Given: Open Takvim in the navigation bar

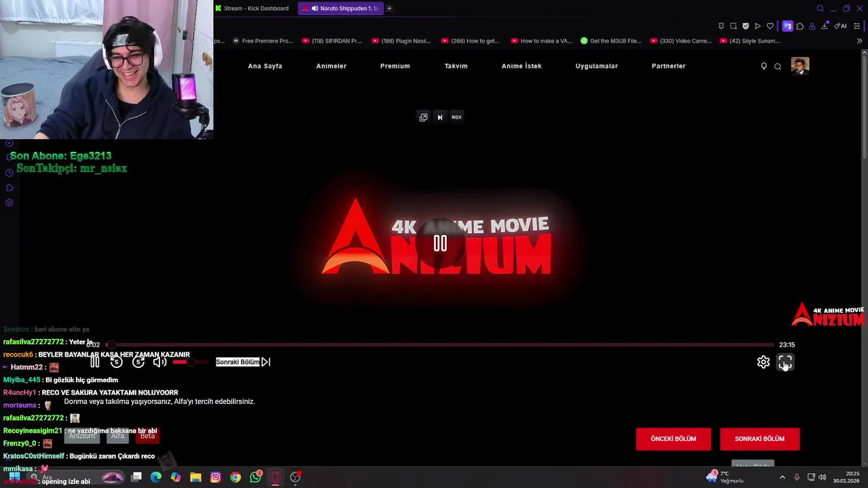Looking at the screenshot, I should coord(456,66).
